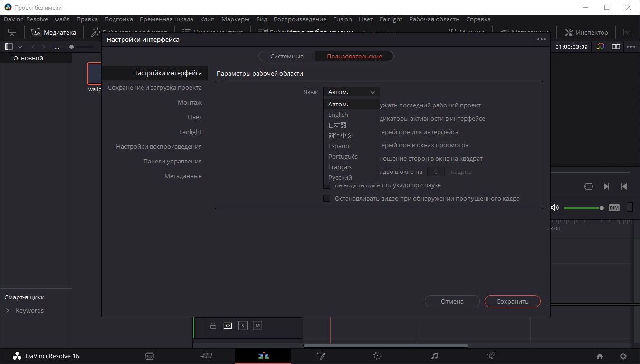Click the Отмена button

(452, 301)
